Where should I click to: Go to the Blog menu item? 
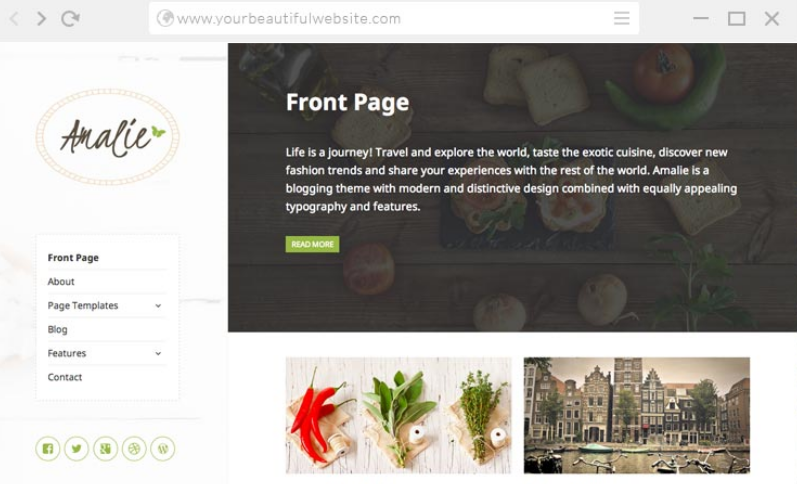pos(57,329)
